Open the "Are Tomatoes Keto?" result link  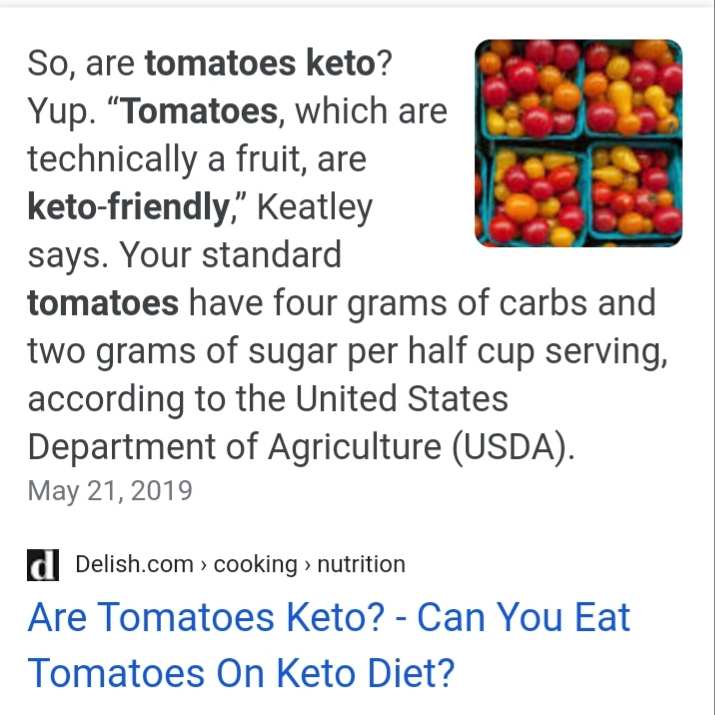pyautogui.click(x=328, y=644)
